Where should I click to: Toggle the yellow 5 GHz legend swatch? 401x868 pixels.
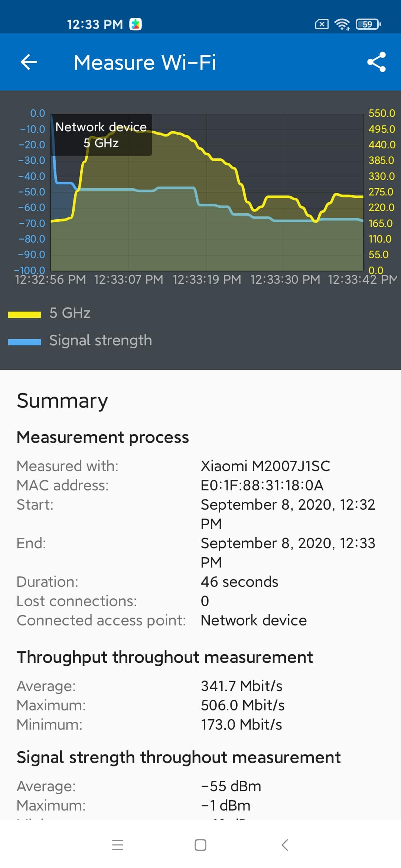coord(25,315)
